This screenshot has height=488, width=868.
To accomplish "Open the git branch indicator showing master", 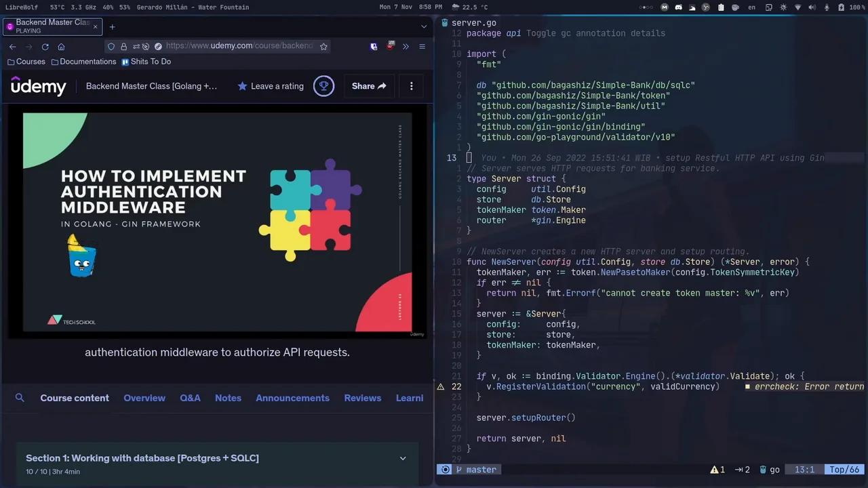I will [x=481, y=469].
